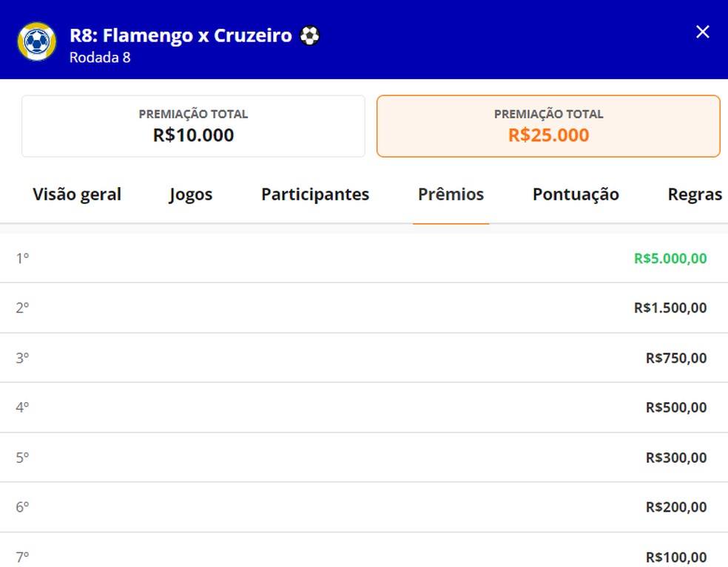Switch to the Visão geral tab

77,194
